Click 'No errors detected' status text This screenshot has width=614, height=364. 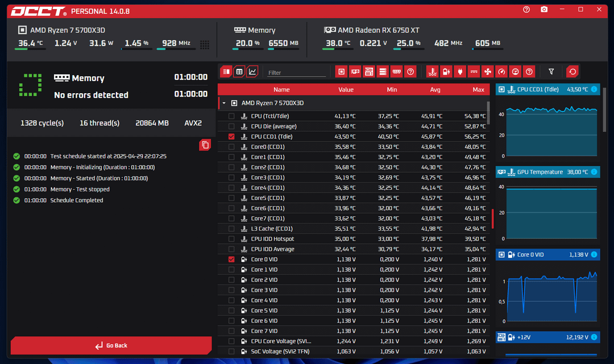point(91,95)
